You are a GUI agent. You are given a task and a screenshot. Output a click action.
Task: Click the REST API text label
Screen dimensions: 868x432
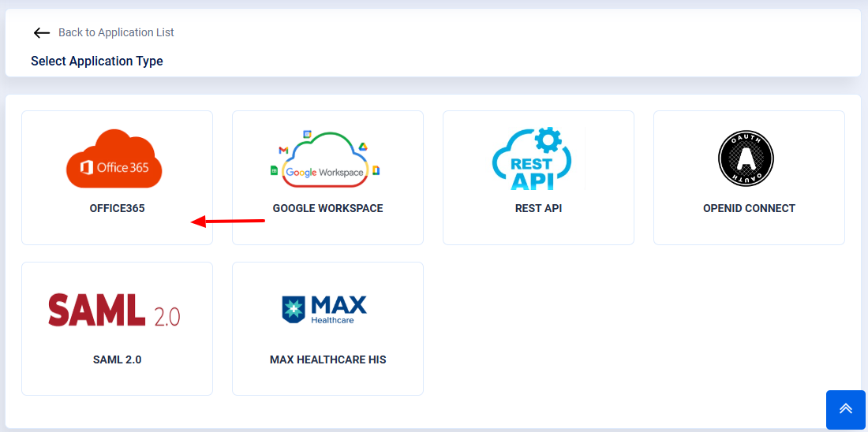point(538,209)
